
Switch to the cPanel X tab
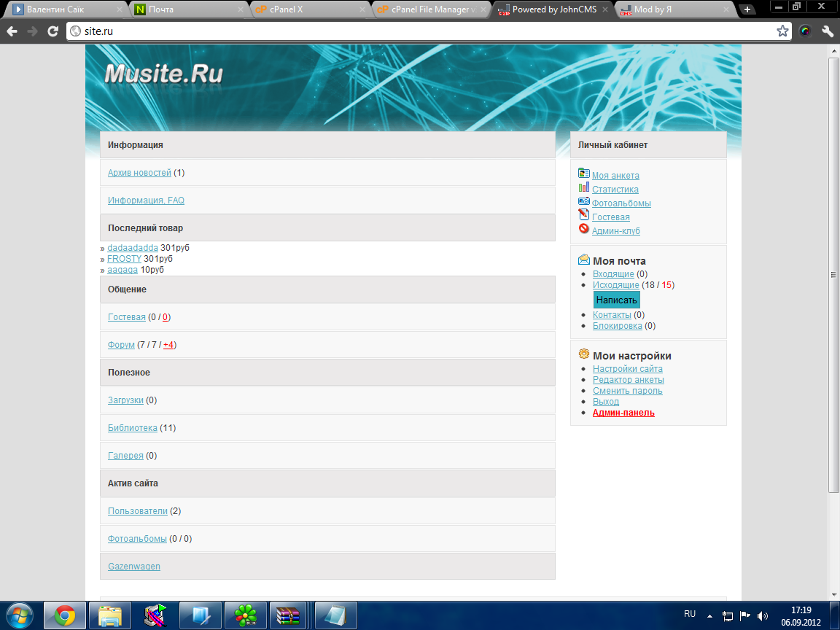309,9
